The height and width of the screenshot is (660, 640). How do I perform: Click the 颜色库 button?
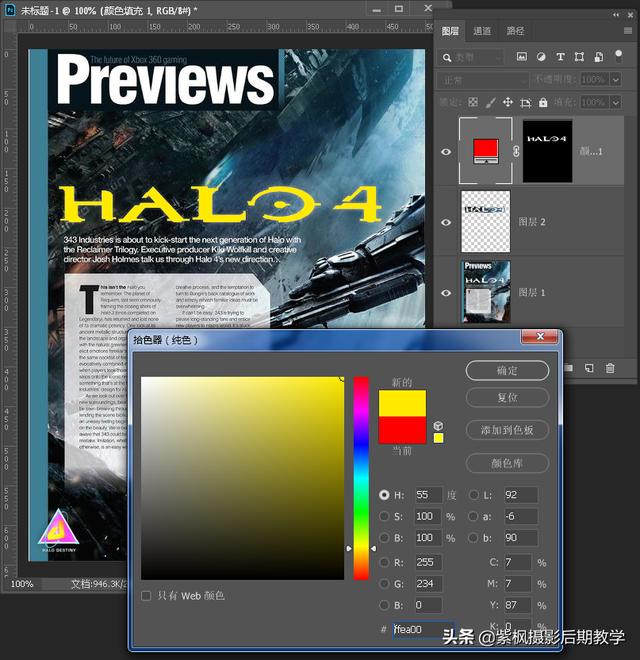coord(507,463)
